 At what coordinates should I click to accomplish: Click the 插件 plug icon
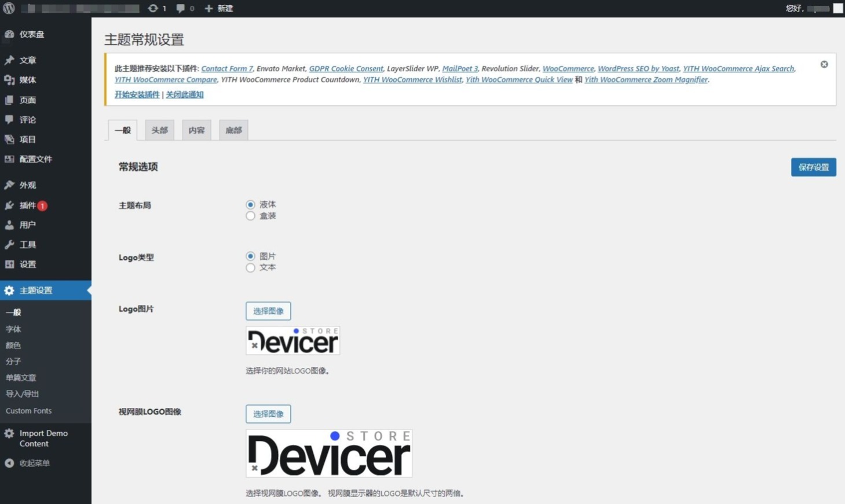[x=9, y=205]
